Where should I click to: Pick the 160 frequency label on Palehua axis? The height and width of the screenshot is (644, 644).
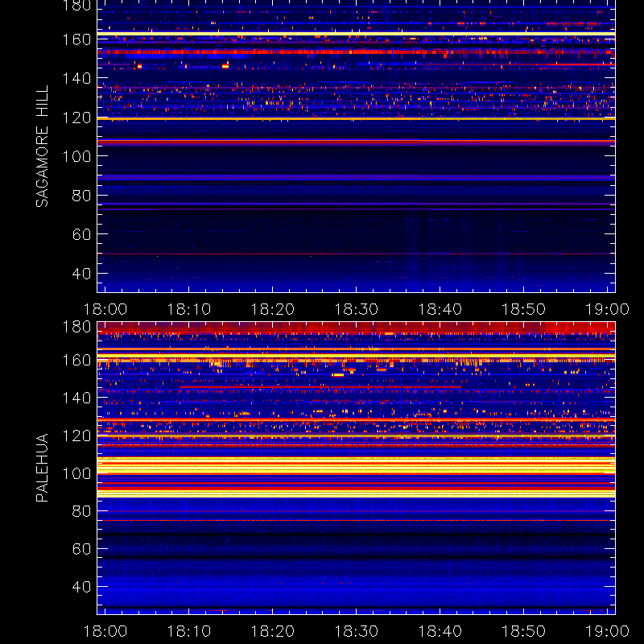click(x=76, y=361)
